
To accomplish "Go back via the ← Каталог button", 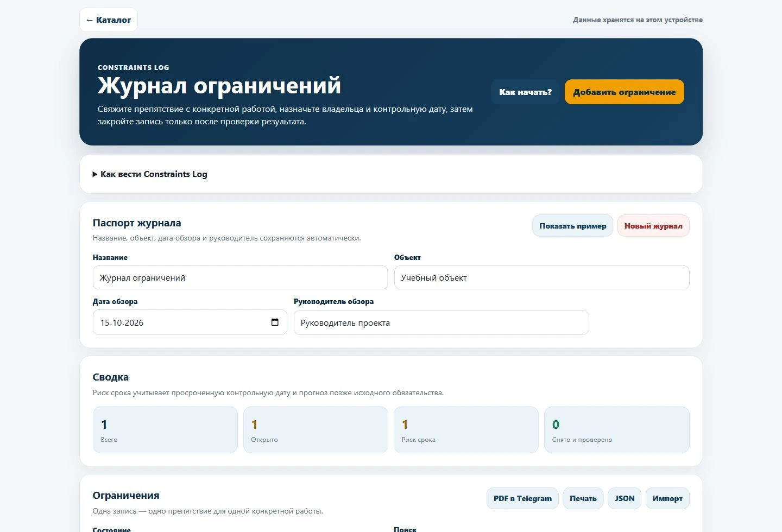I will [x=109, y=20].
